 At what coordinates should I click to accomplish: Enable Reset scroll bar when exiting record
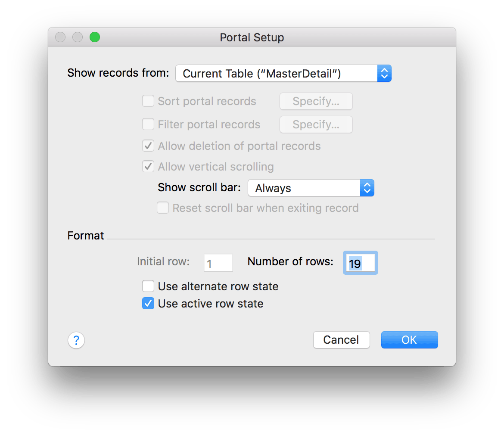click(x=163, y=208)
